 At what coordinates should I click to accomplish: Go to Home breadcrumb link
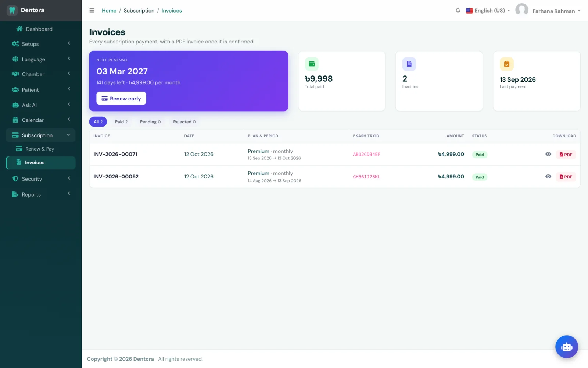pos(109,10)
